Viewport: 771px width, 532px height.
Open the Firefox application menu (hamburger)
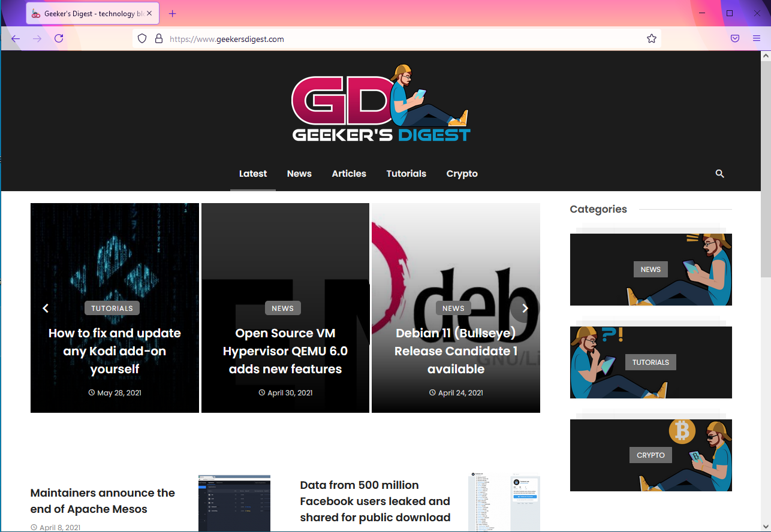756,39
